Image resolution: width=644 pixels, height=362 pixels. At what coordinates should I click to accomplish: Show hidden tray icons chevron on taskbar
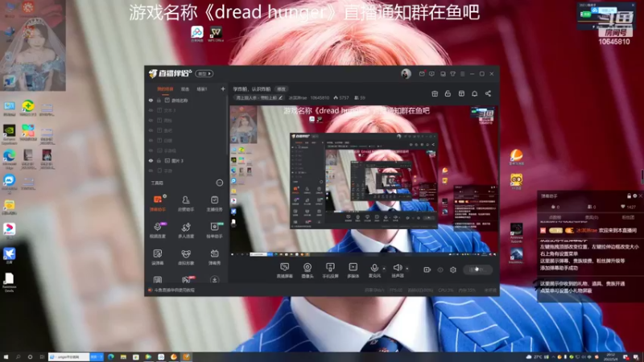pos(553,357)
